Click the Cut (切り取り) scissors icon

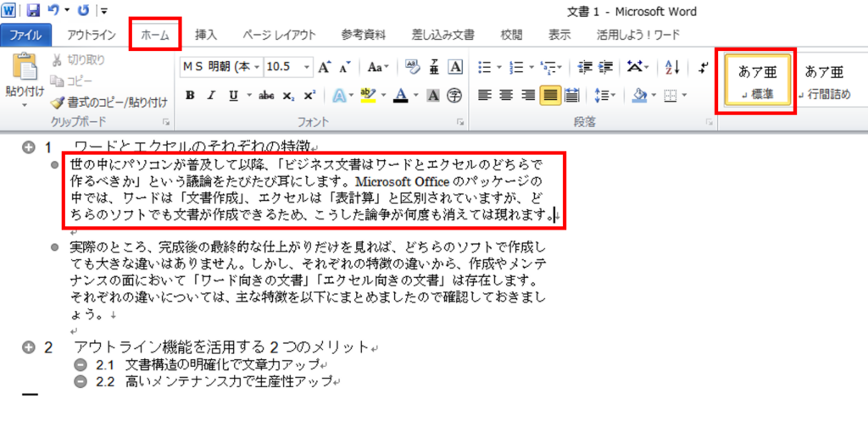57,60
